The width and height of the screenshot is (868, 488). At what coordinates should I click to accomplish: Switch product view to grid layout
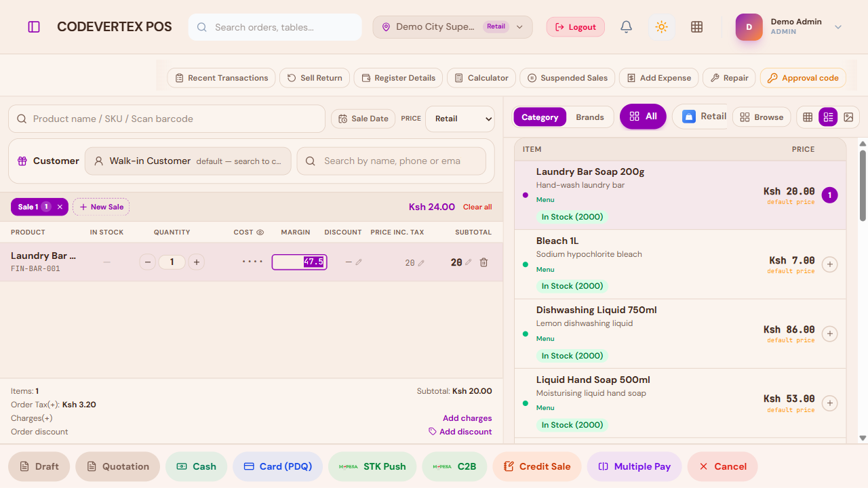click(x=808, y=117)
